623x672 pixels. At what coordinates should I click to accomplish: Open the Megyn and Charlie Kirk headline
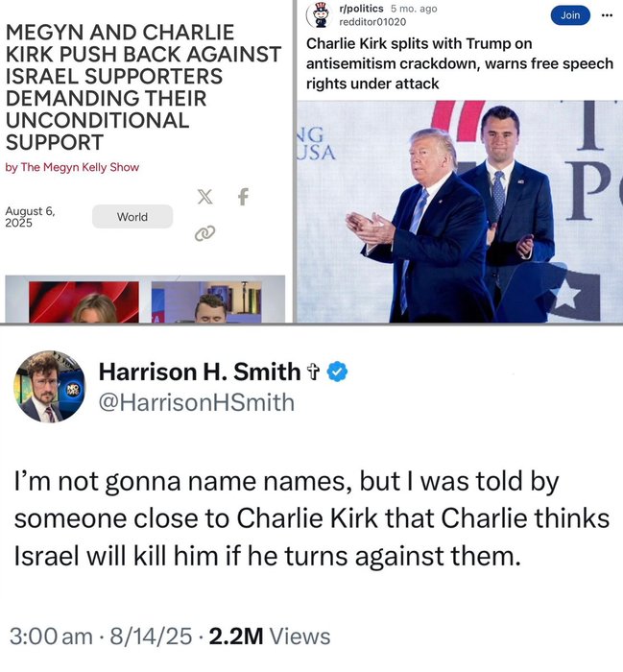[143, 87]
